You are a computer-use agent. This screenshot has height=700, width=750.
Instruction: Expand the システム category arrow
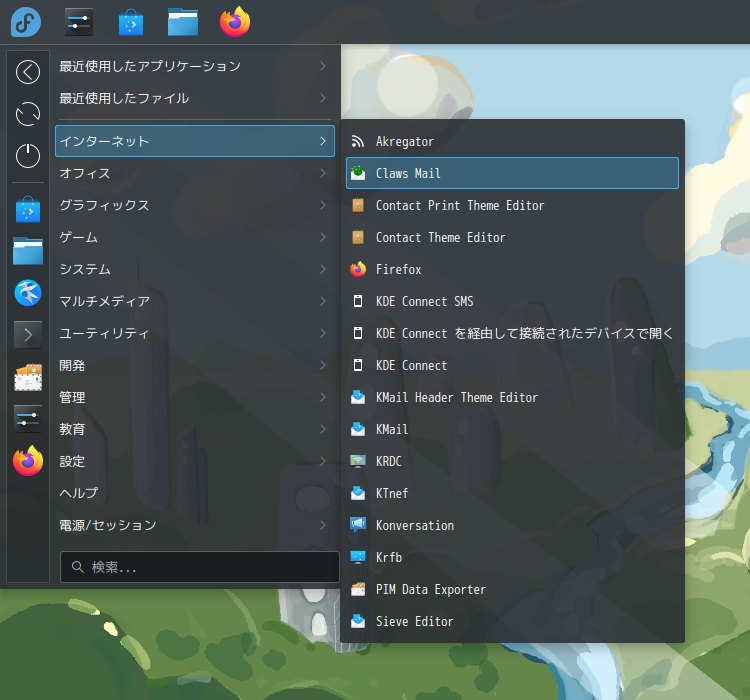323,269
